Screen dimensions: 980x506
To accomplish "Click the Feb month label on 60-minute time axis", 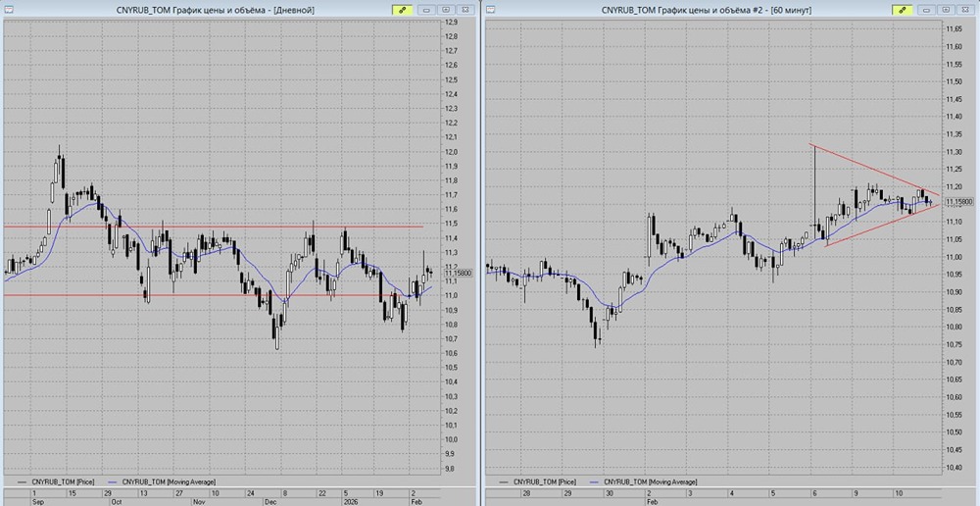I will point(653,501).
